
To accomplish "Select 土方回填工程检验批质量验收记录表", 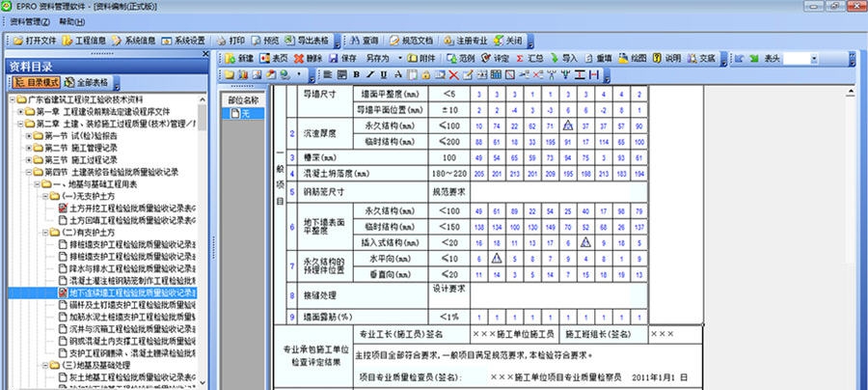I will pyautogui.click(x=127, y=220).
